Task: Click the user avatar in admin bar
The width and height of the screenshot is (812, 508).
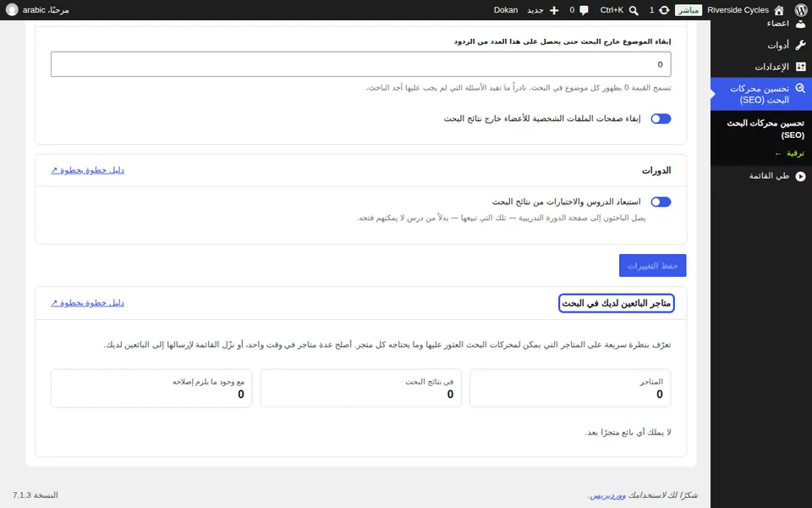Action: coord(12,10)
